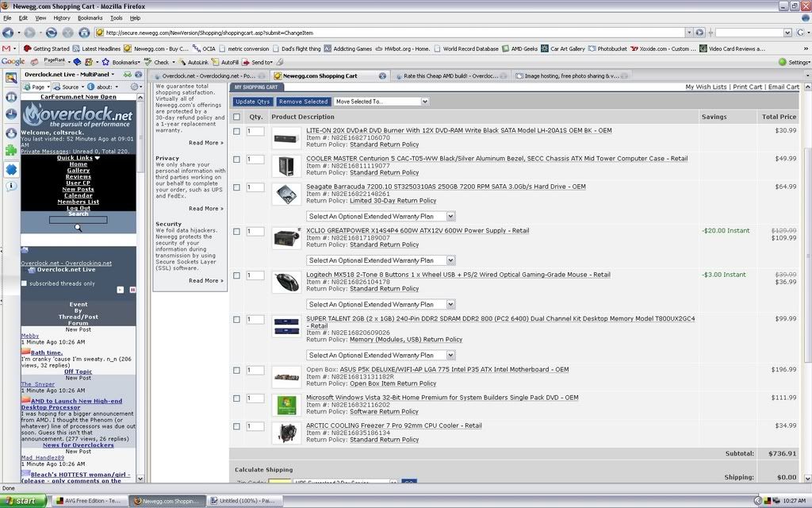Open the Seagate Barracuda hard drive thumbnail
The width and height of the screenshot is (812, 508).
[286, 194]
